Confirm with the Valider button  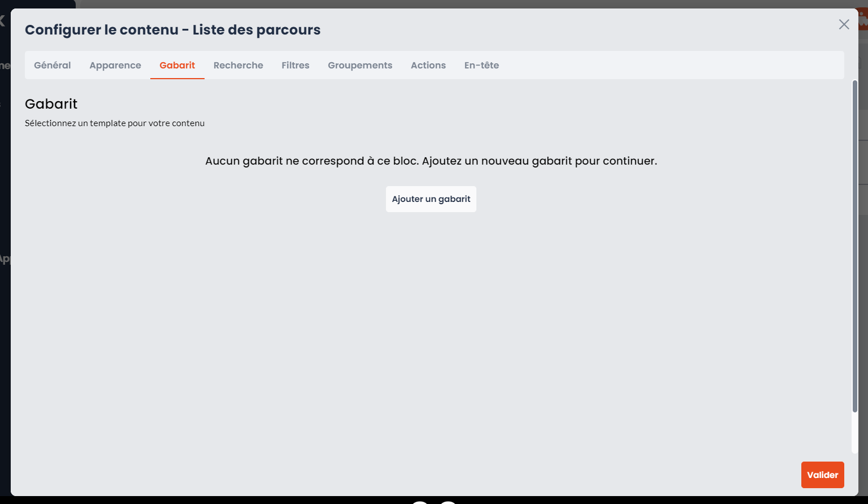tap(822, 475)
